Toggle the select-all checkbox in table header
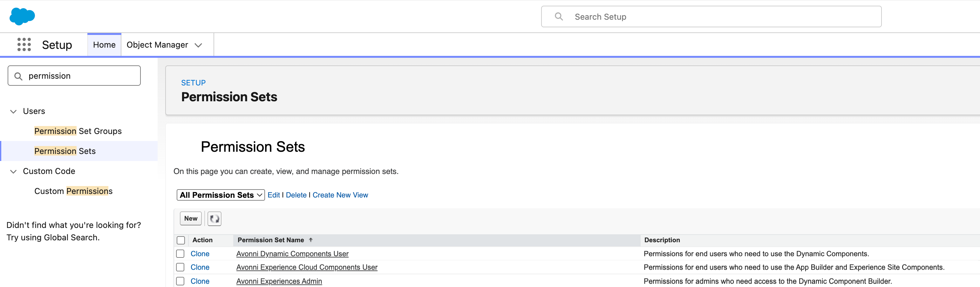Screen dimensions: 980x287 pos(181,240)
